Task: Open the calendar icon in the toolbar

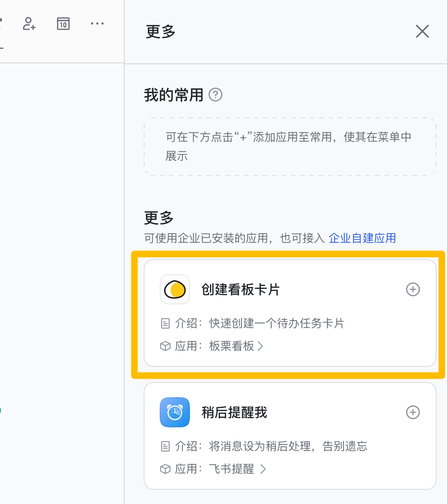Action: pos(63,24)
